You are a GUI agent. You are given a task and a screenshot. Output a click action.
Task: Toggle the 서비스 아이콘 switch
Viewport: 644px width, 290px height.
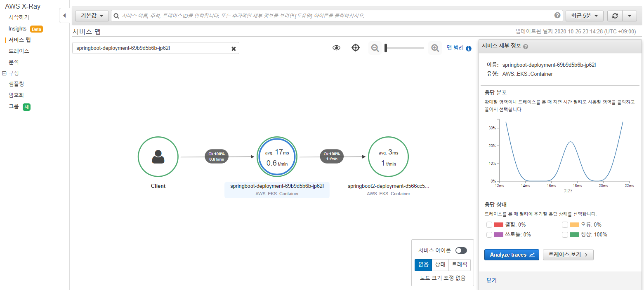(x=461, y=250)
